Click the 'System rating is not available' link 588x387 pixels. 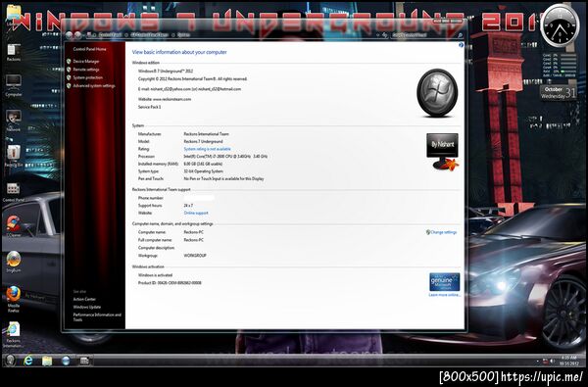[x=207, y=149]
